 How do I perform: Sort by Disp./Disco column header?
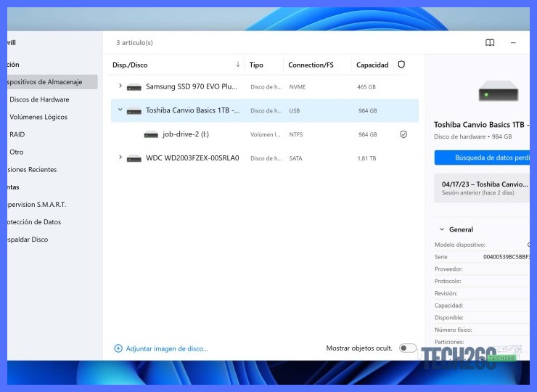click(130, 65)
